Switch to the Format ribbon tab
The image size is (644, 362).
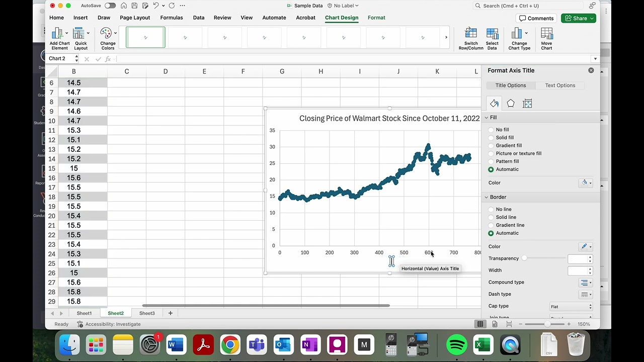tap(376, 18)
